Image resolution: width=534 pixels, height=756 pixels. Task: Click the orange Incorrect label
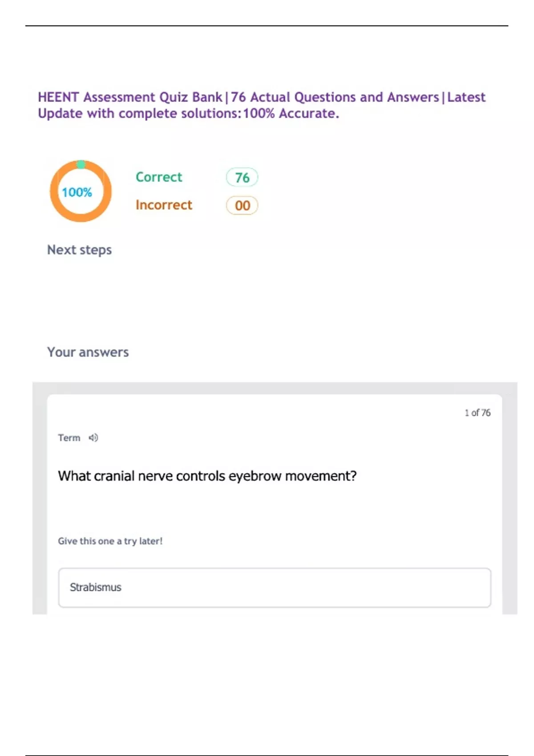164,205
